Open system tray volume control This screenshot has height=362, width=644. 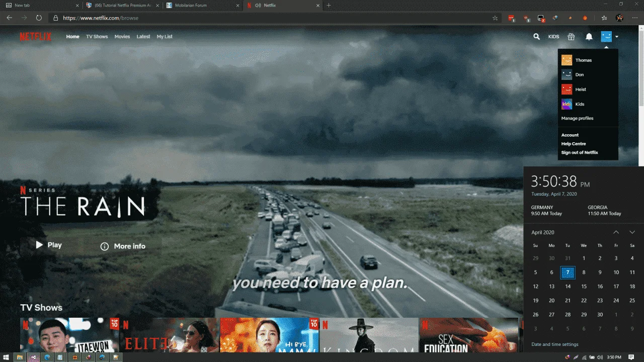(599, 357)
